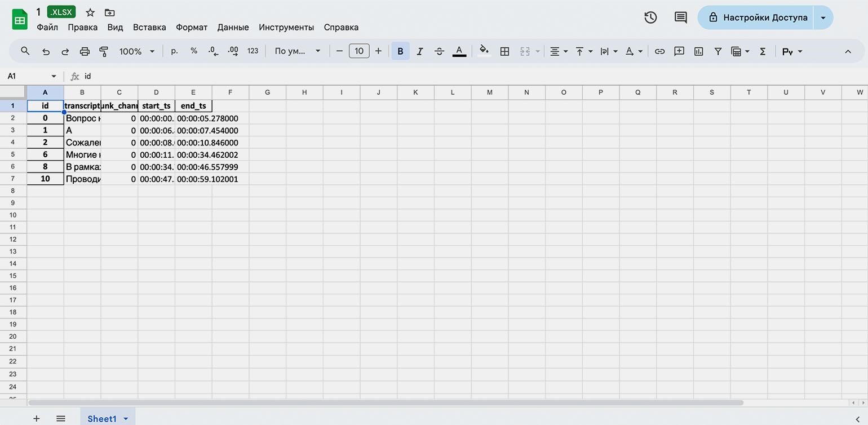Open text rotation dropdown
This screenshot has width=868, height=425.
point(634,51)
